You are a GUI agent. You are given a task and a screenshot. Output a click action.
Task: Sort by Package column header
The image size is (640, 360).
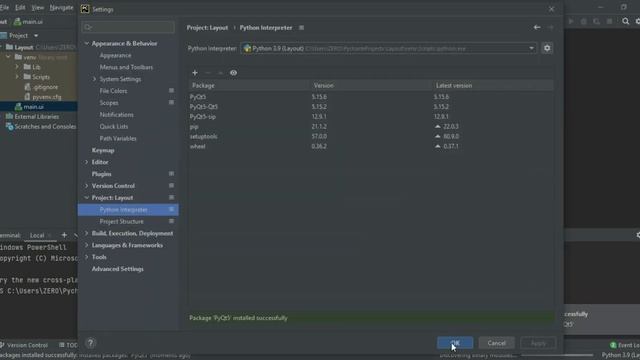(x=203, y=86)
